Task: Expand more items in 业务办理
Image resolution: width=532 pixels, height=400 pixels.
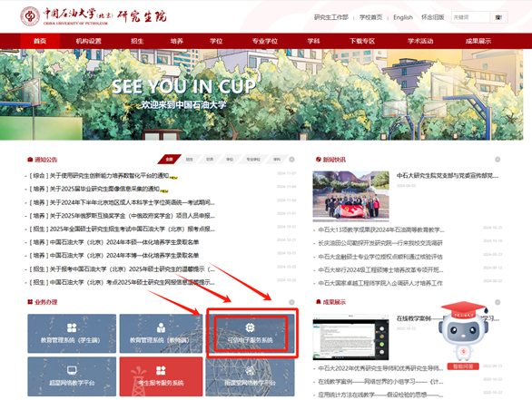Action: coord(291,302)
